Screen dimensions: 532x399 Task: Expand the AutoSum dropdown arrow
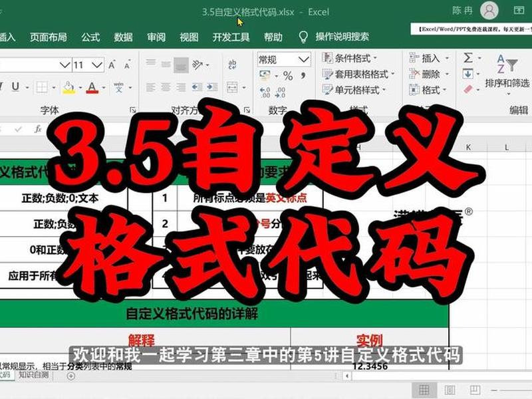coord(479,59)
